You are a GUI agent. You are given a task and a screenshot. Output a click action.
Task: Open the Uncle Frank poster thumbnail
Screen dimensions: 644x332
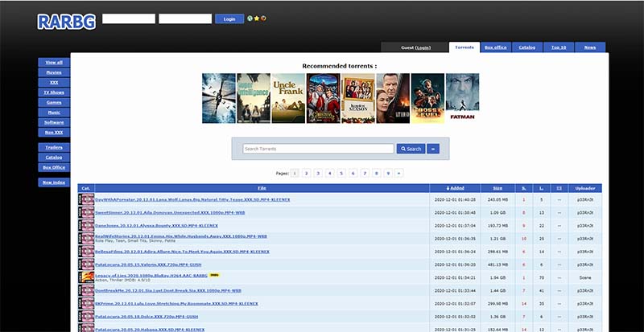[288, 98]
